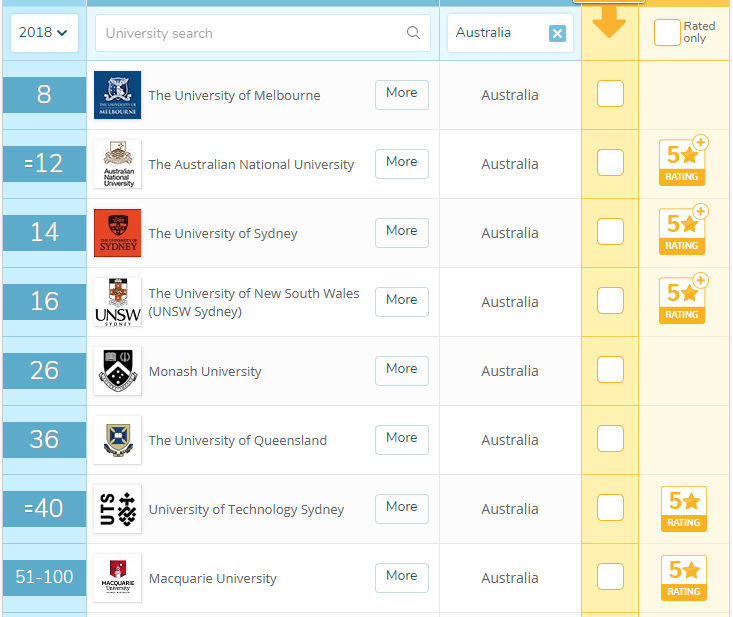The image size is (733, 617).
Task: Focus the University search field
Action: [263, 33]
